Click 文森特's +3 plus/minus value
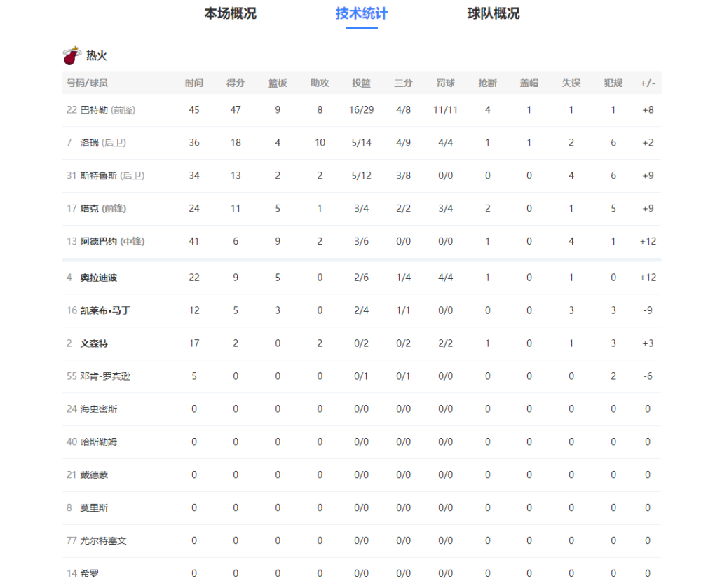Screen dimensions: 701x588 coord(648,343)
